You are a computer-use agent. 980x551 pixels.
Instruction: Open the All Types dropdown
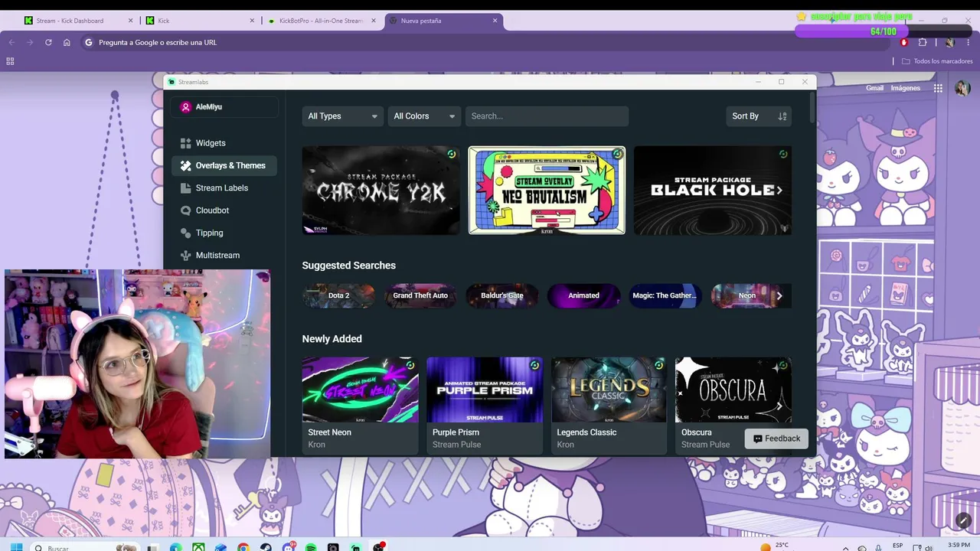[343, 116]
